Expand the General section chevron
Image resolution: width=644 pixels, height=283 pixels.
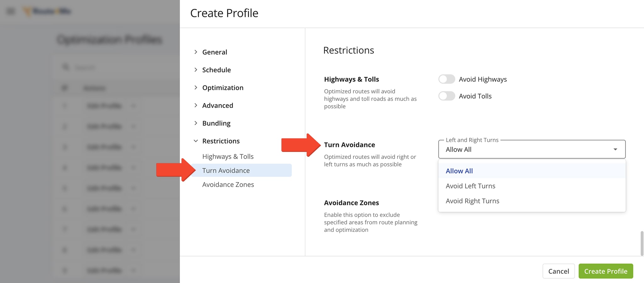coord(196,52)
